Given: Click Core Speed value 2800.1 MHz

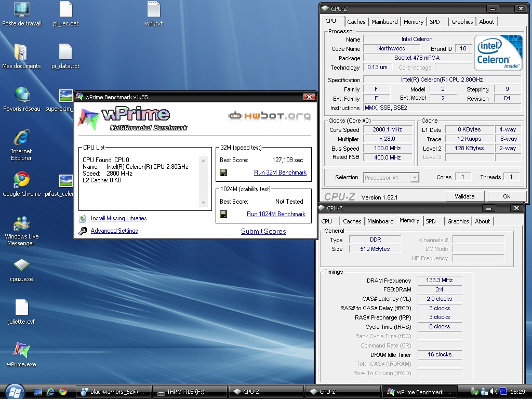Looking at the screenshot, I should tap(388, 129).
